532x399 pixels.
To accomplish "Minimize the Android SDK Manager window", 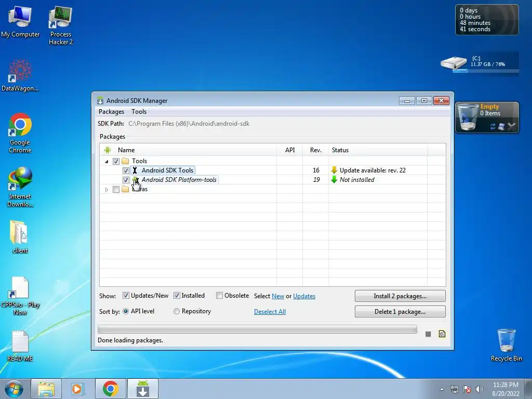I will (407, 101).
